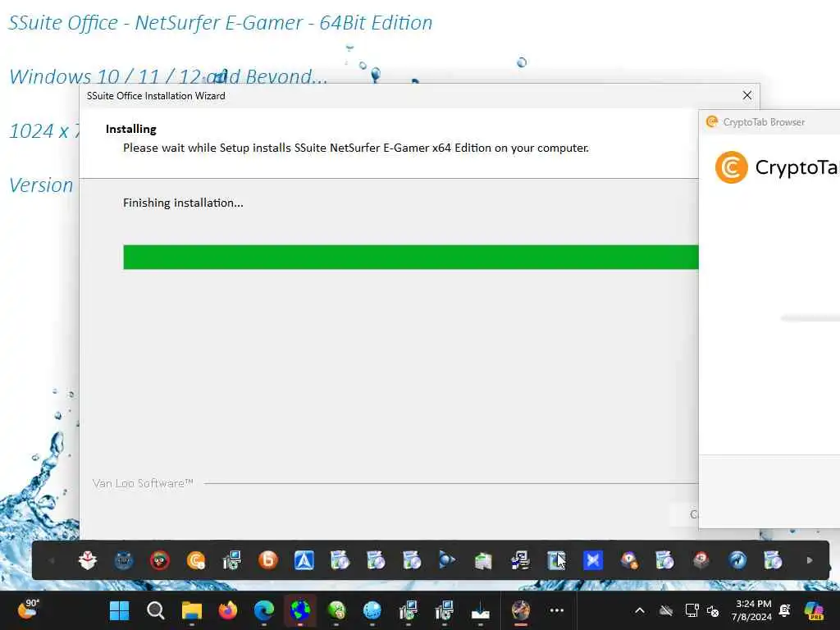840x630 pixels.
Task: Close the SSuite Office Installation Wizard
Action: (x=747, y=95)
